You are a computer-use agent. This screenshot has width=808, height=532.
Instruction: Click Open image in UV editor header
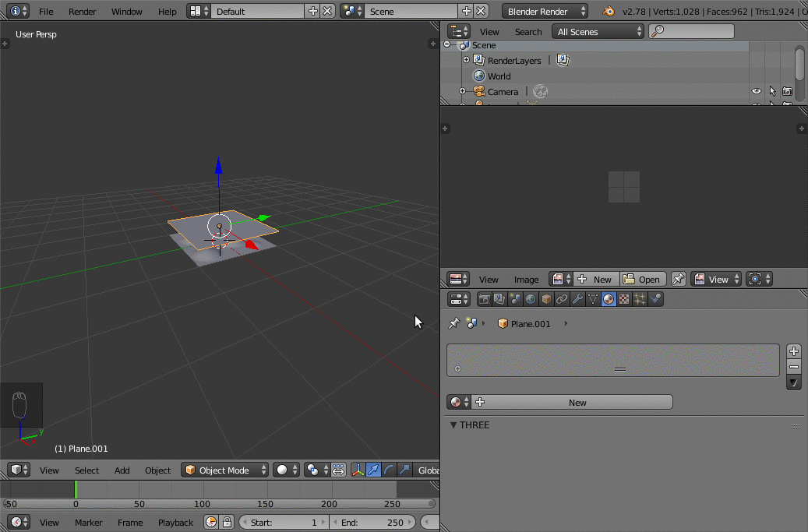(x=643, y=279)
